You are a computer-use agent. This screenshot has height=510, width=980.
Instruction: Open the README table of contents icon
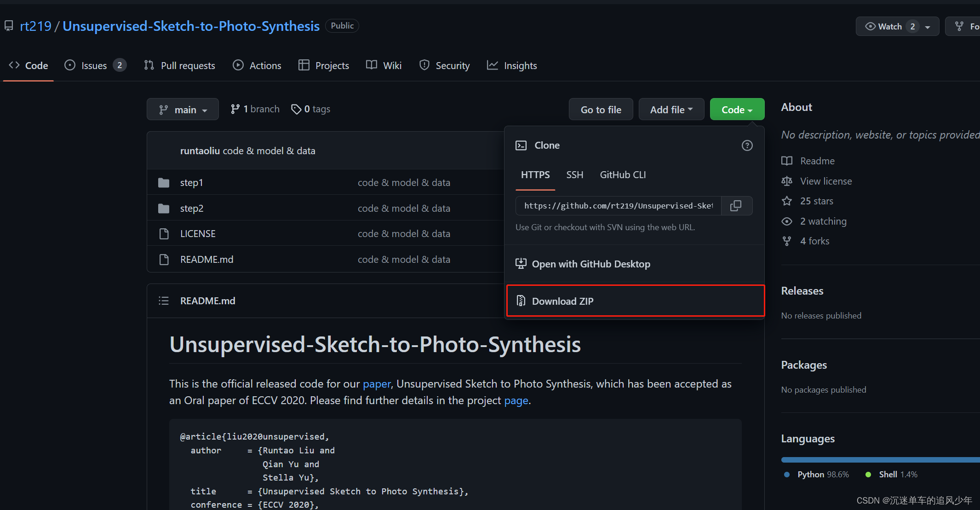coord(164,301)
